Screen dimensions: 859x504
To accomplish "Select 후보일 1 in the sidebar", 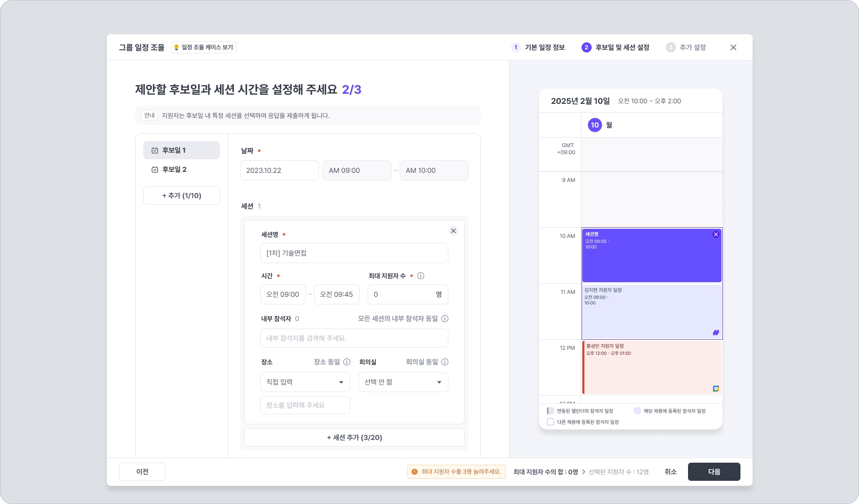I will 182,150.
